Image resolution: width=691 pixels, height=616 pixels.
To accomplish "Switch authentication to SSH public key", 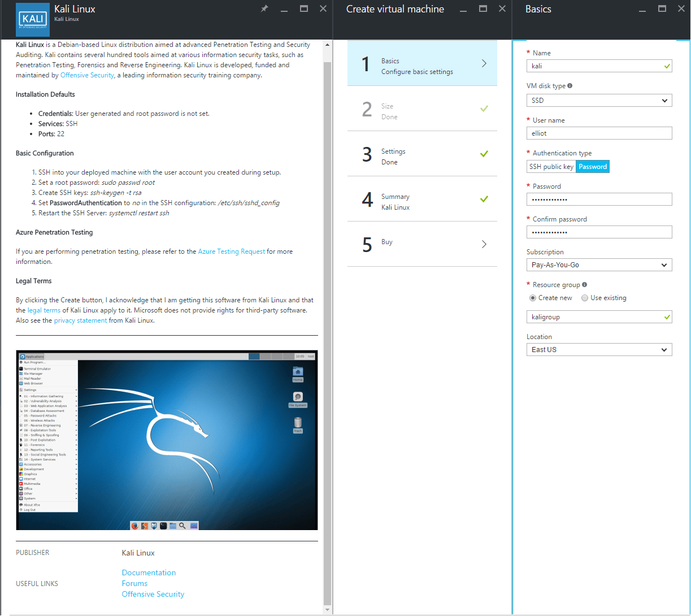I will (551, 167).
